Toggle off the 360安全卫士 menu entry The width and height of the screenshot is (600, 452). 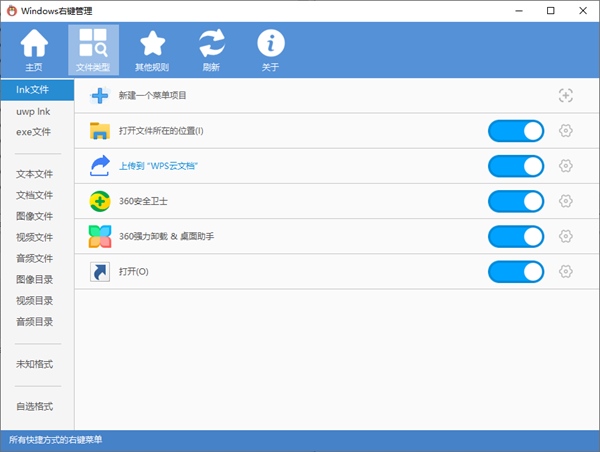(516, 201)
